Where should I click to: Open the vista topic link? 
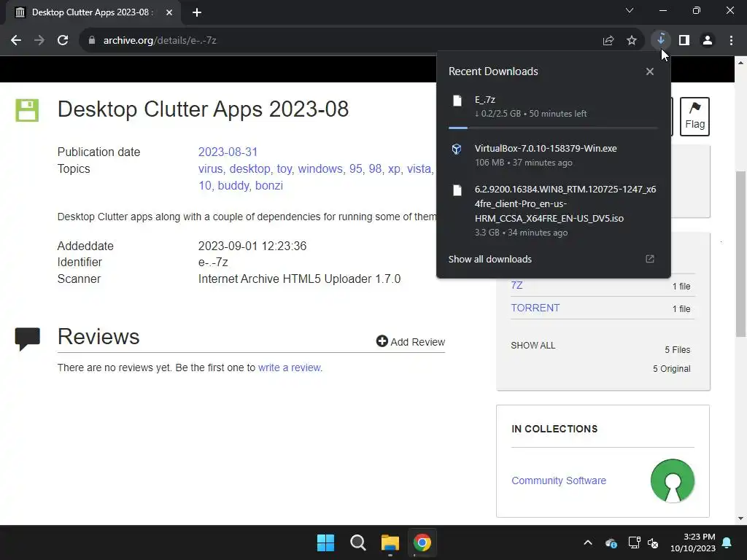(x=419, y=169)
